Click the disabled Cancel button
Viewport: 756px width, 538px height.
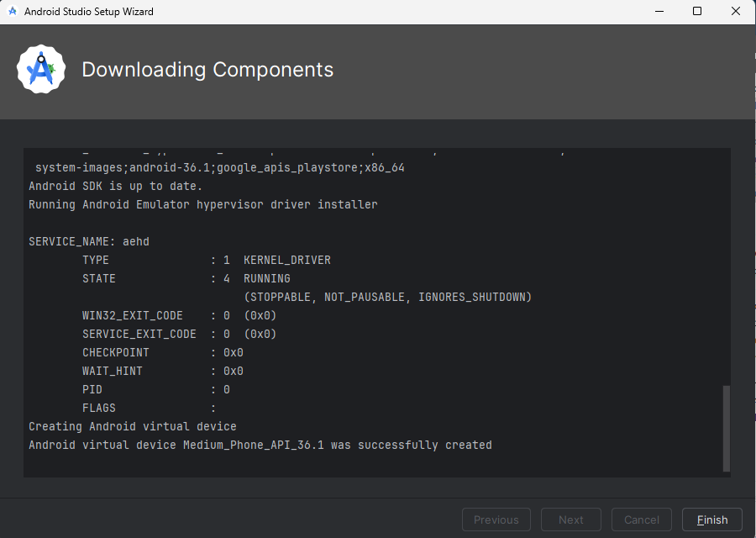(x=641, y=520)
